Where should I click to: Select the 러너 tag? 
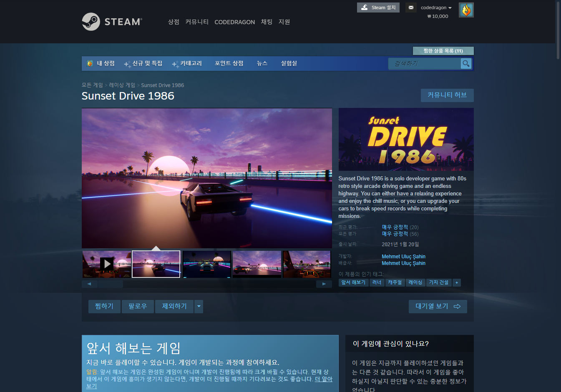tap(377, 282)
